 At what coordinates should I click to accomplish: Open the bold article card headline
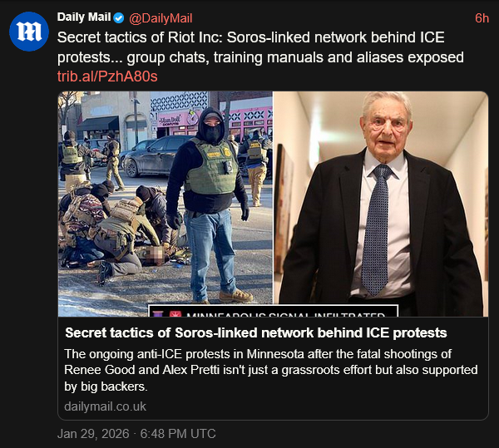(x=256, y=333)
